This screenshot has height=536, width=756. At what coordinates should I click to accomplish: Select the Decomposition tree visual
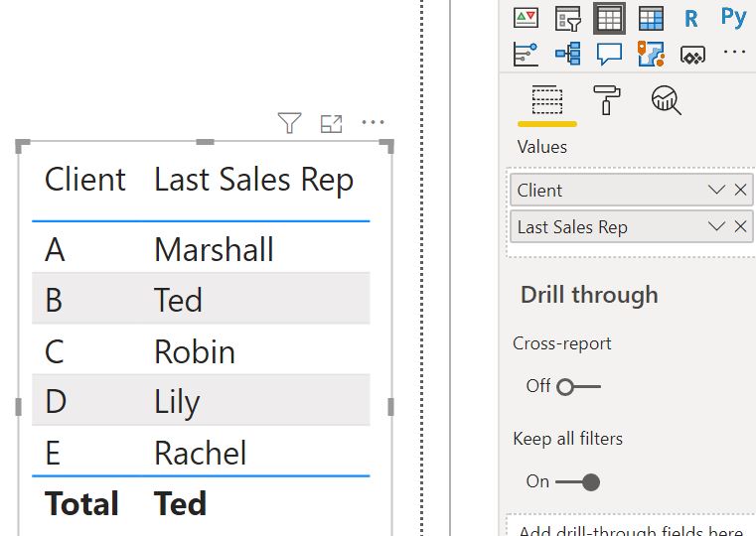pyautogui.click(x=567, y=54)
